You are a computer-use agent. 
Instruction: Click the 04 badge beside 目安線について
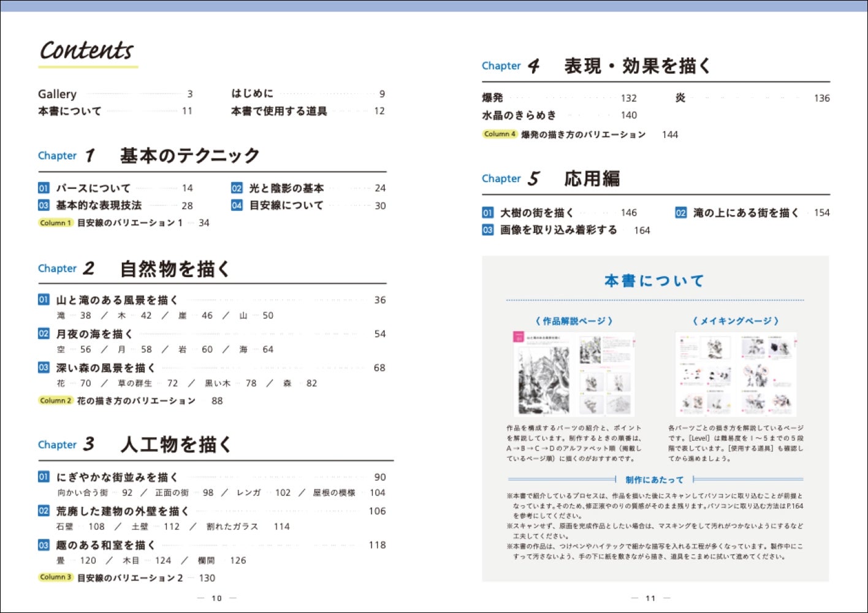point(237,205)
